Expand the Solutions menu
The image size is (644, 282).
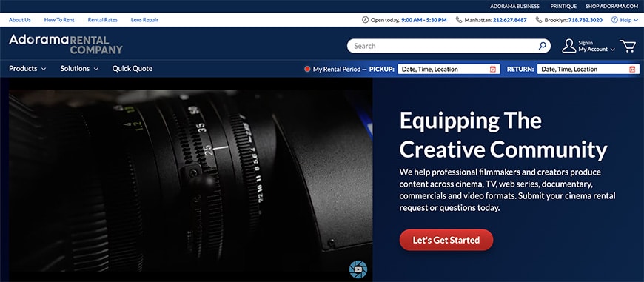tap(79, 69)
